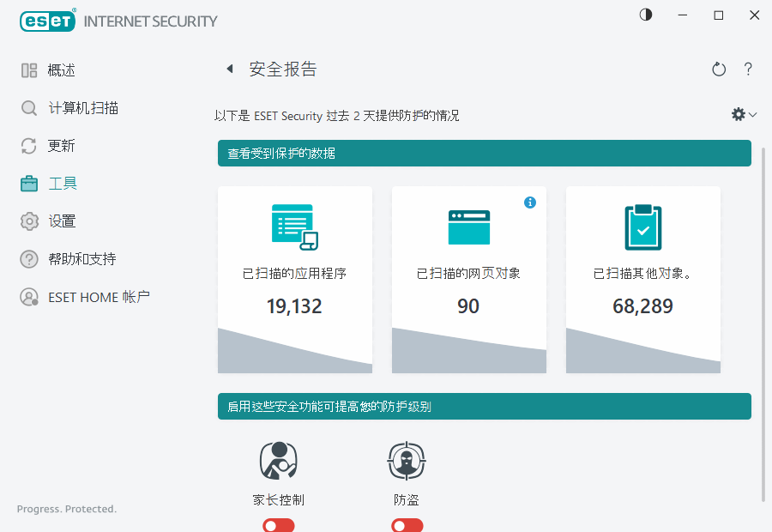Click the info icon on 已扫描的网页对象 card
This screenshot has height=532, width=772.
pos(530,203)
